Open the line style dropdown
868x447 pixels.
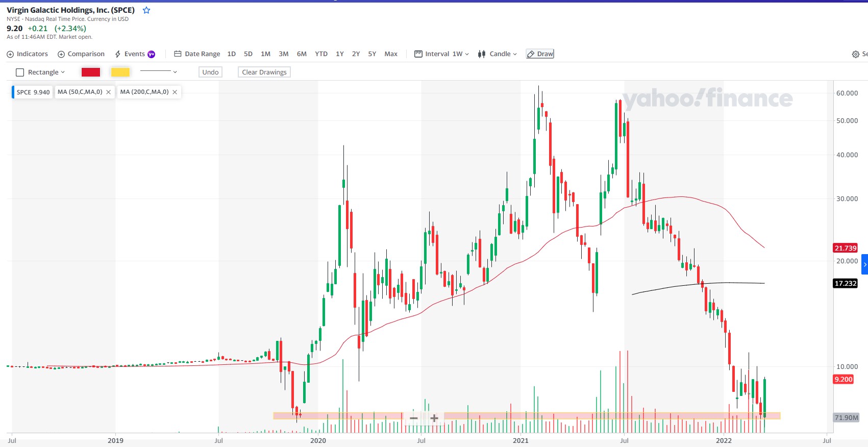[x=159, y=72]
